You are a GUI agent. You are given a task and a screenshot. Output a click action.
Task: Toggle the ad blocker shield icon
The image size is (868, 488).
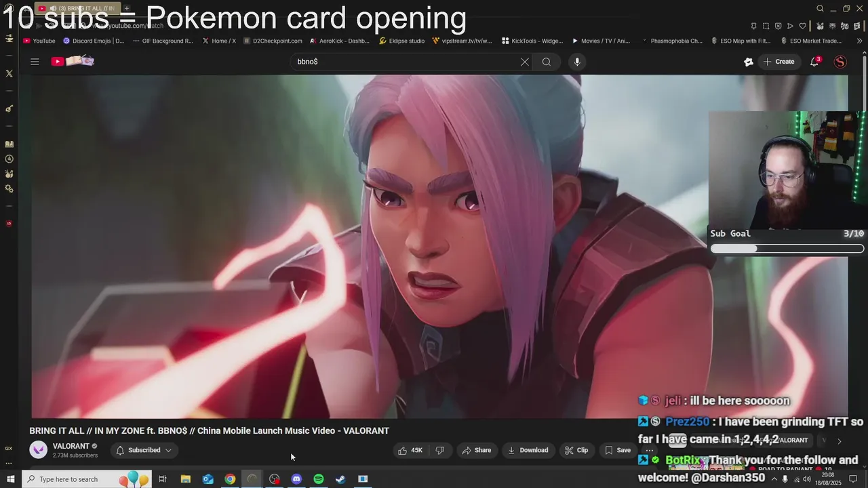pos(778,26)
